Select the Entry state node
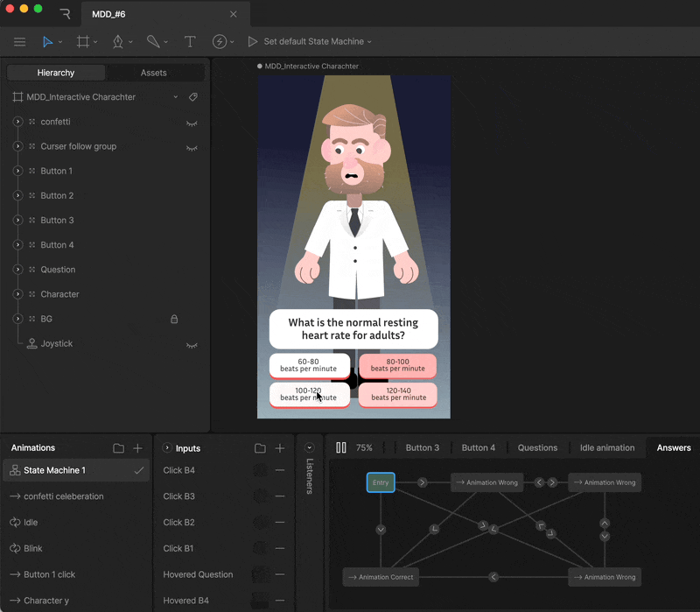Viewport: 700px width, 612px height. click(381, 482)
